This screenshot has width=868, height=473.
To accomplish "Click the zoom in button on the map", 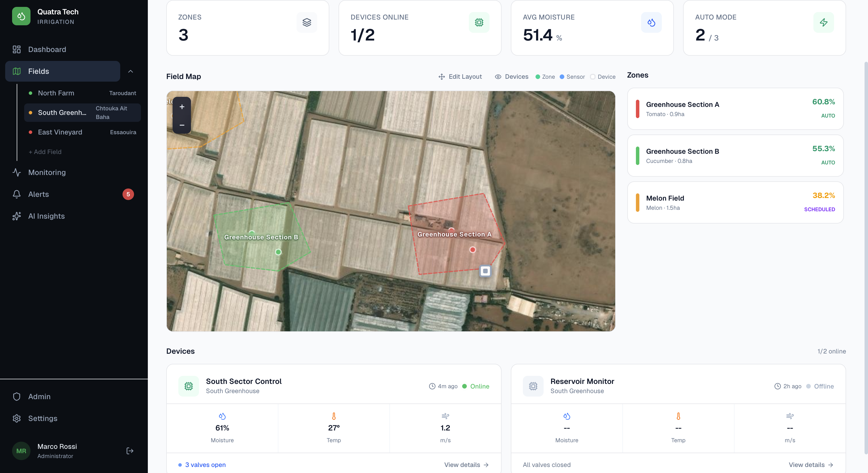I will pos(181,107).
